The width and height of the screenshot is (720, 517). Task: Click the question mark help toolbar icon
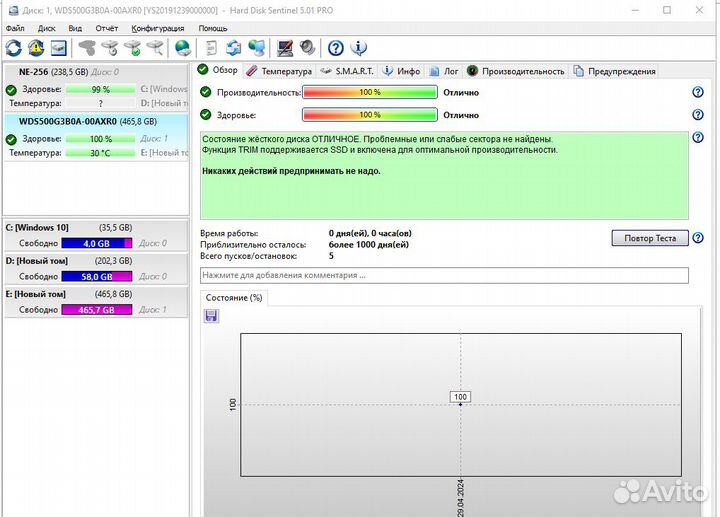336,48
